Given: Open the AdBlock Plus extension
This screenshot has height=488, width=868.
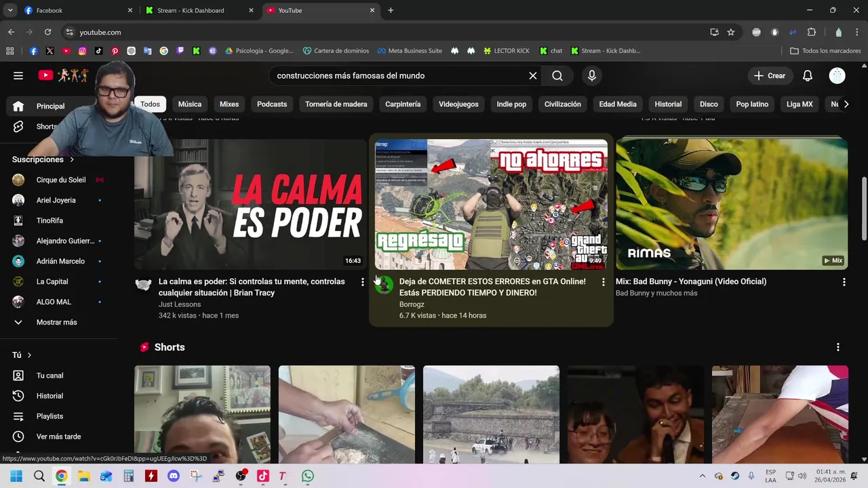Looking at the screenshot, I should [x=757, y=32].
